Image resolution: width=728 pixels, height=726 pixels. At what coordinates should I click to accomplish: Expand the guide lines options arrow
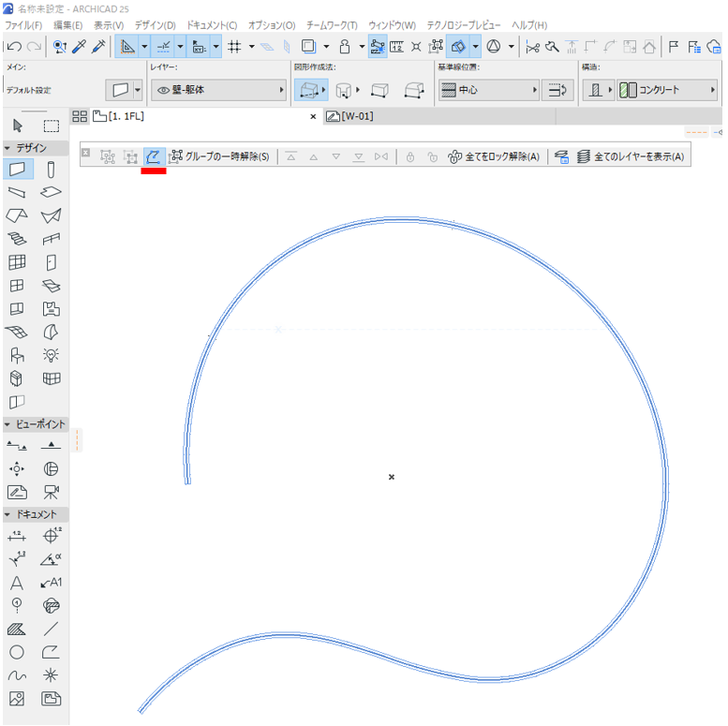[x=144, y=47]
